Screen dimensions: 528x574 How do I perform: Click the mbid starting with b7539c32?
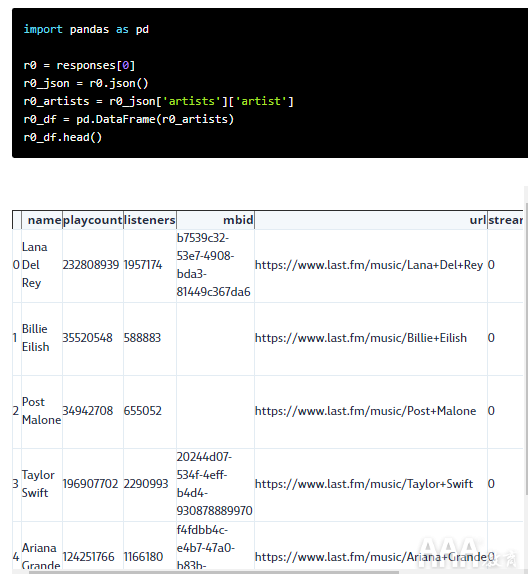pyautogui.click(x=213, y=265)
